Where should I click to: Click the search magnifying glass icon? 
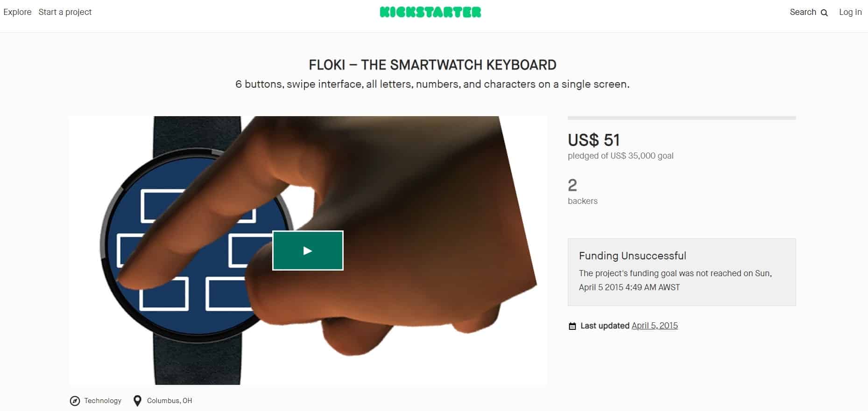point(824,13)
